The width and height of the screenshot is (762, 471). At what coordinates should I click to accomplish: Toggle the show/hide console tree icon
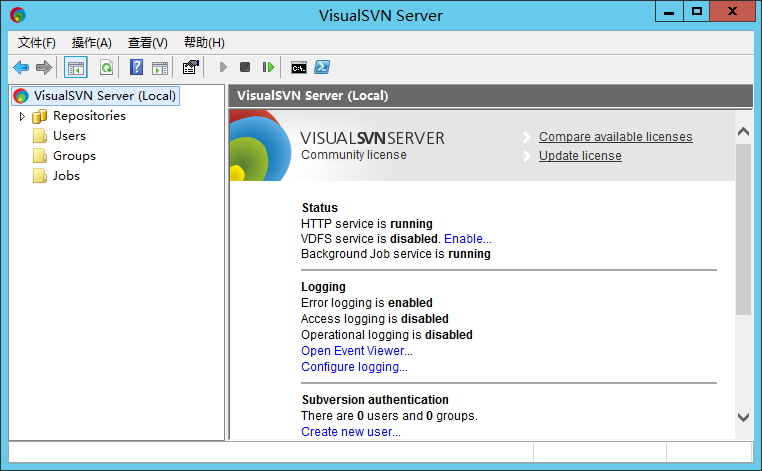(76, 68)
